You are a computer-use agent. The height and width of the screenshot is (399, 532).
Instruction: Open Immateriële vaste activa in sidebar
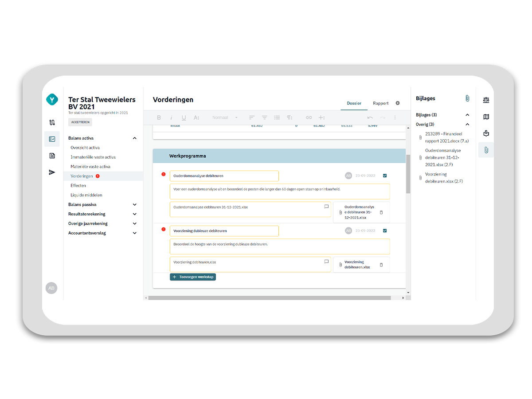tap(93, 157)
